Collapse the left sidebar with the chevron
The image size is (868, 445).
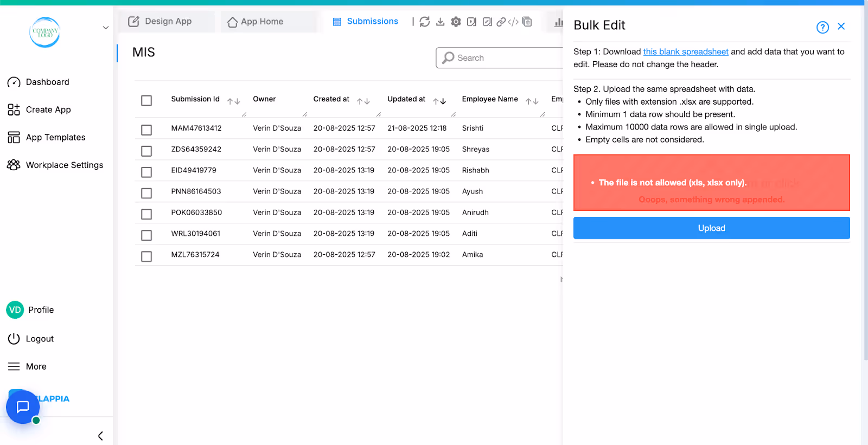point(100,436)
